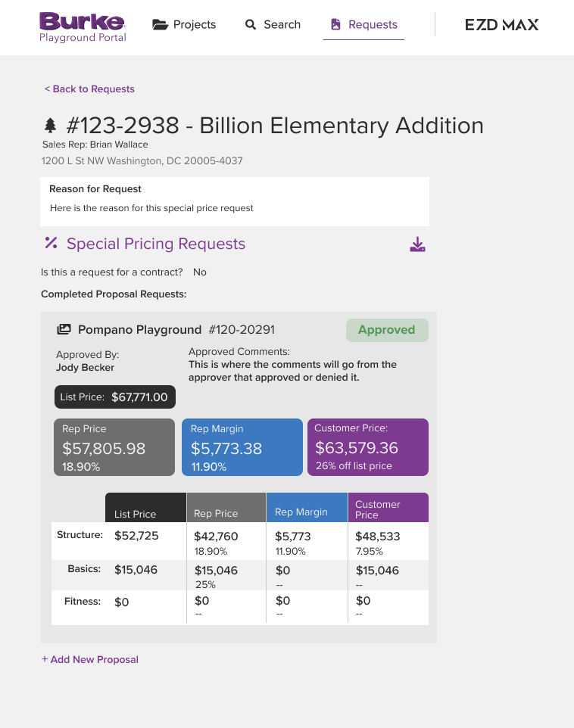This screenshot has width=574, height=728.
Task: Click Add New Proposal link
Action: tap(90, 659)
